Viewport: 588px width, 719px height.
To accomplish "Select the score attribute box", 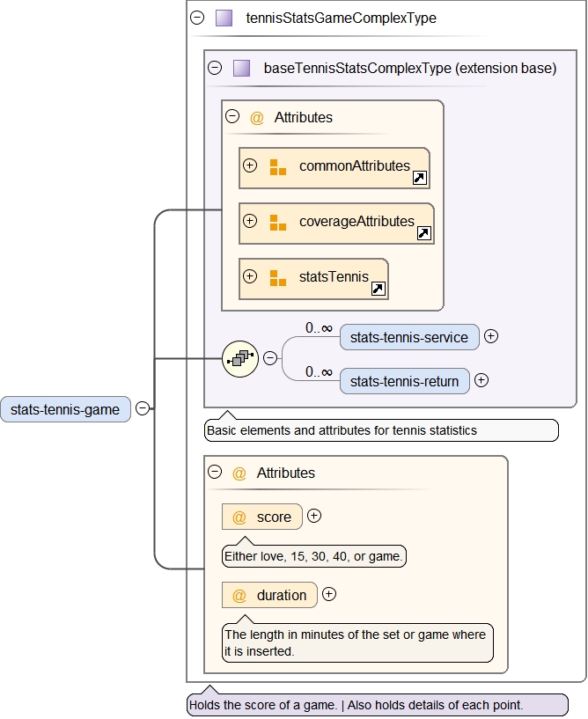I will [x=262, y=517].
